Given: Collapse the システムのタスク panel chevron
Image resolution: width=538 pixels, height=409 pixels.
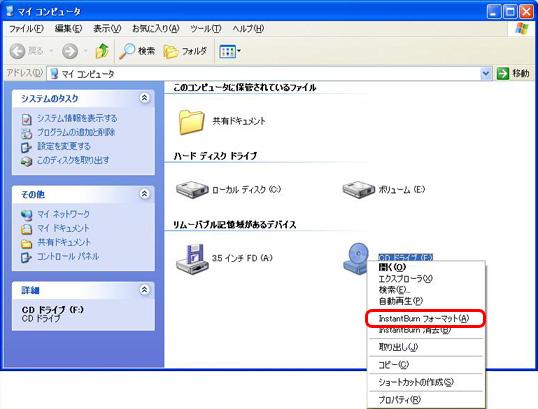Looking at the screenshot, I should [x=144, y=98].
